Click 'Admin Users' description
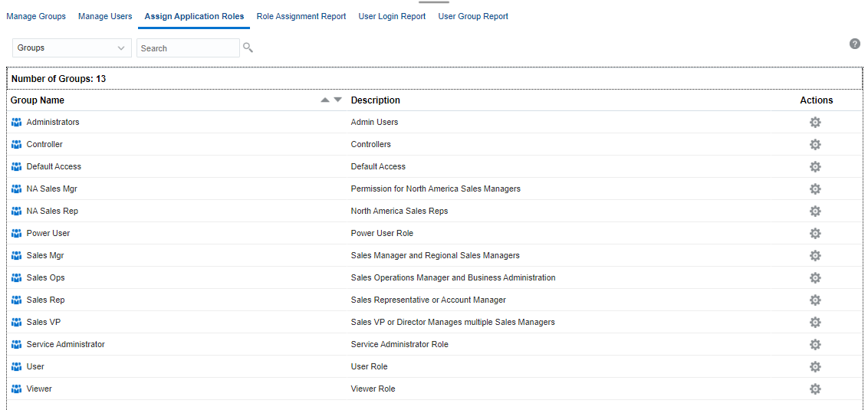Screen dimensions: 868x410 pos(374,122)
